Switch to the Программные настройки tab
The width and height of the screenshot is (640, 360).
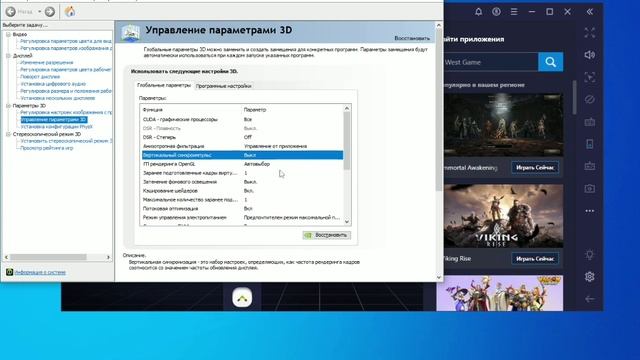click(x=223, y=86)
